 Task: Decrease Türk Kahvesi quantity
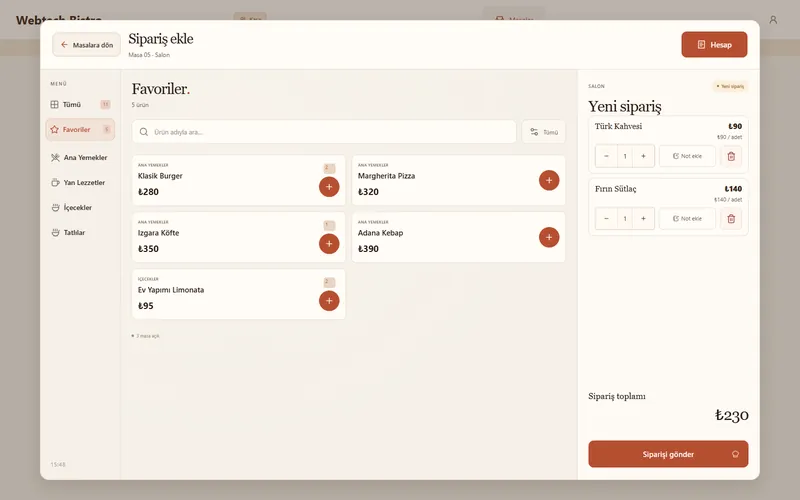tap(606, 156)
